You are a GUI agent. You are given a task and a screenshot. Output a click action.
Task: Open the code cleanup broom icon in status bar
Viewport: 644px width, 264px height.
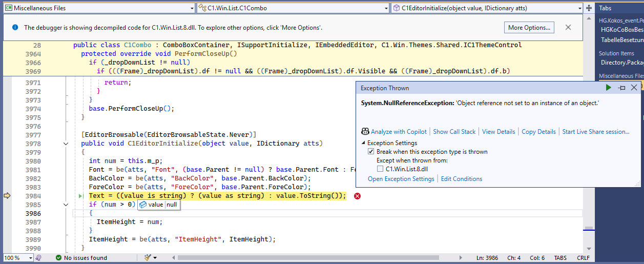tap(148, 258)
